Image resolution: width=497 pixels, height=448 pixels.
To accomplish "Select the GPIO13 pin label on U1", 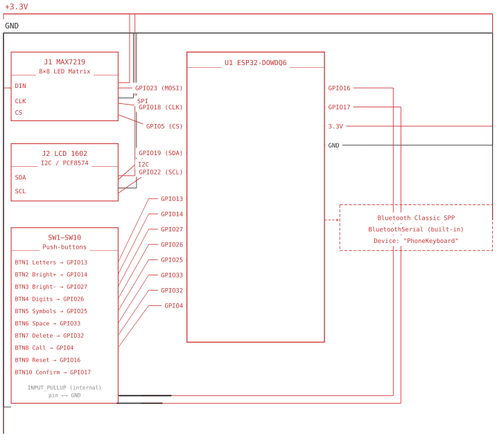I will pos(172,199).
